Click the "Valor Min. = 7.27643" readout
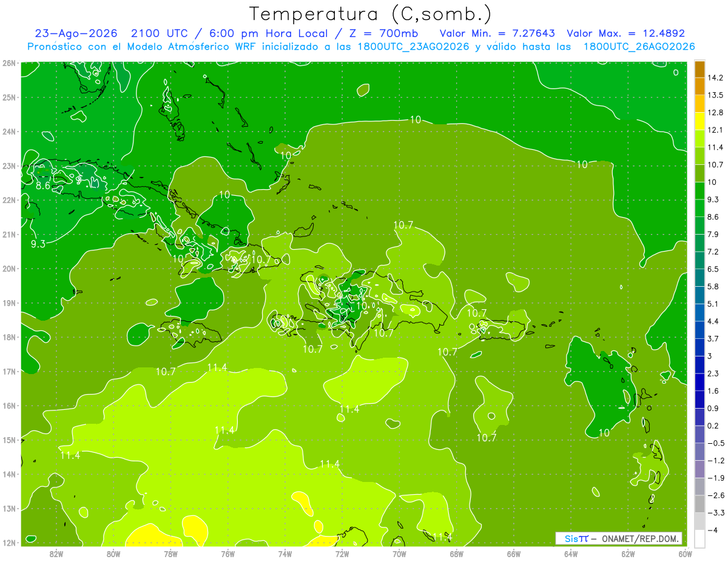728x562 pixels. (497, 33)
